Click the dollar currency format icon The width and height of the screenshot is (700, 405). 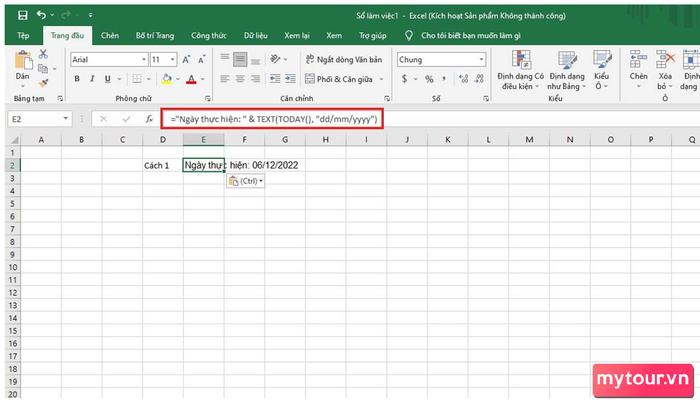[x=404, y=79]
